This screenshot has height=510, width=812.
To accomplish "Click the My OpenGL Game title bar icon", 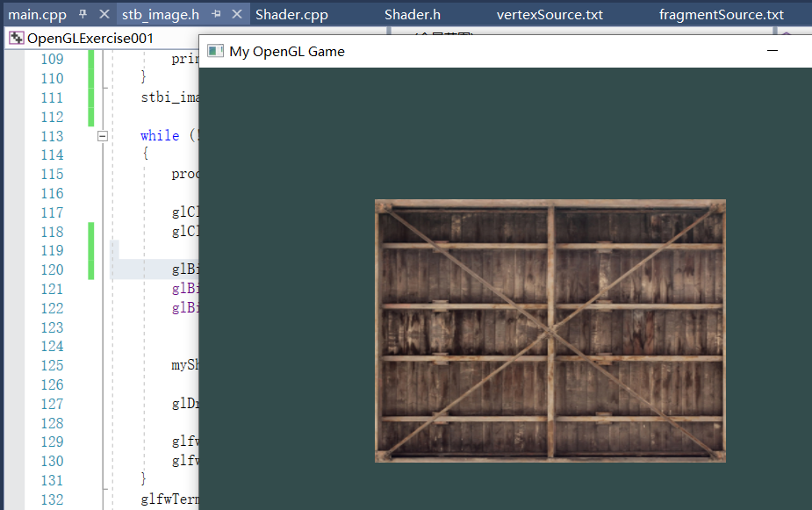I will [215, 51].
